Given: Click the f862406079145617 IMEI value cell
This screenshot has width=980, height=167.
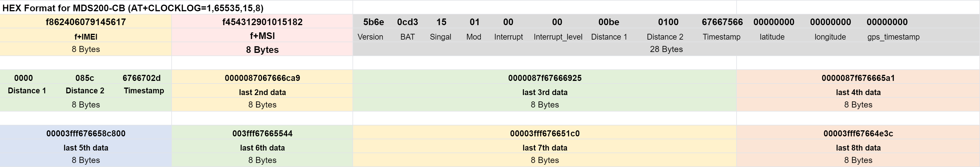Looking at the screenshot, I should click(86, 22).
